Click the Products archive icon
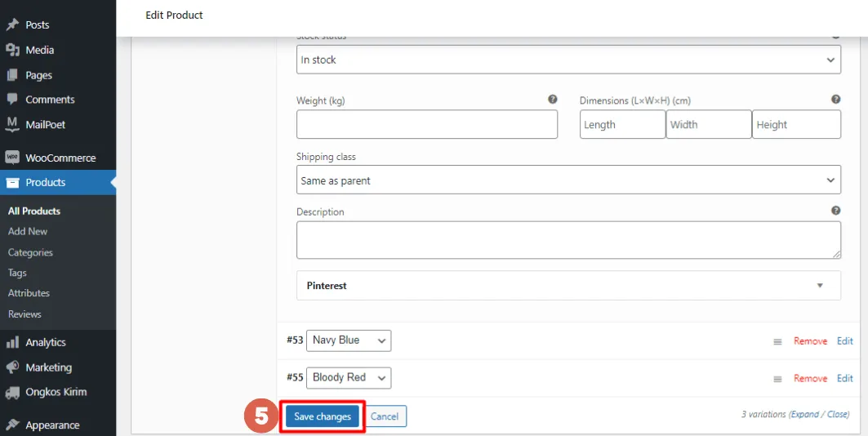Image resolution: width=868 pixels, height=436 pixels. 12,183
